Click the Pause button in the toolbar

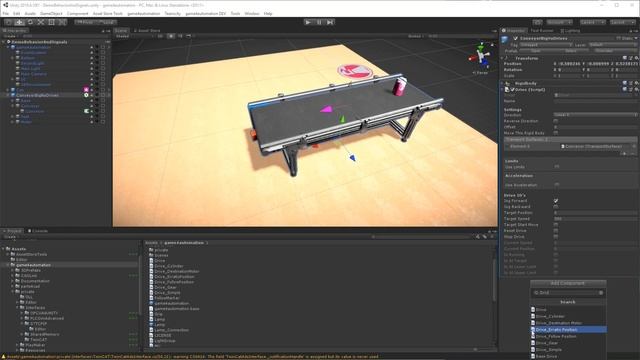[x=319, y=22]
